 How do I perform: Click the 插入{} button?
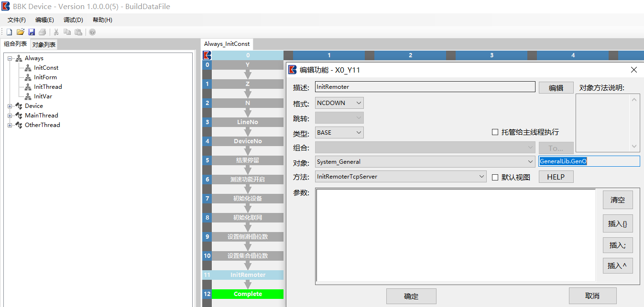pyautogui.click(x=618, y=223)
